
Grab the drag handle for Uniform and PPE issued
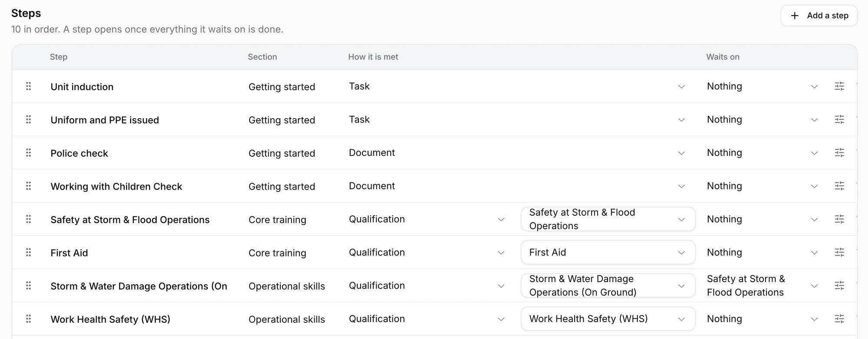(x=29, y=119)
